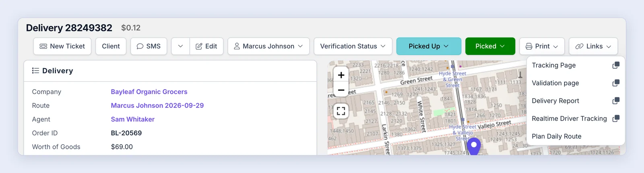
Task: Send an SMS message
Action: pyautogui.click(x=149, y=46)
